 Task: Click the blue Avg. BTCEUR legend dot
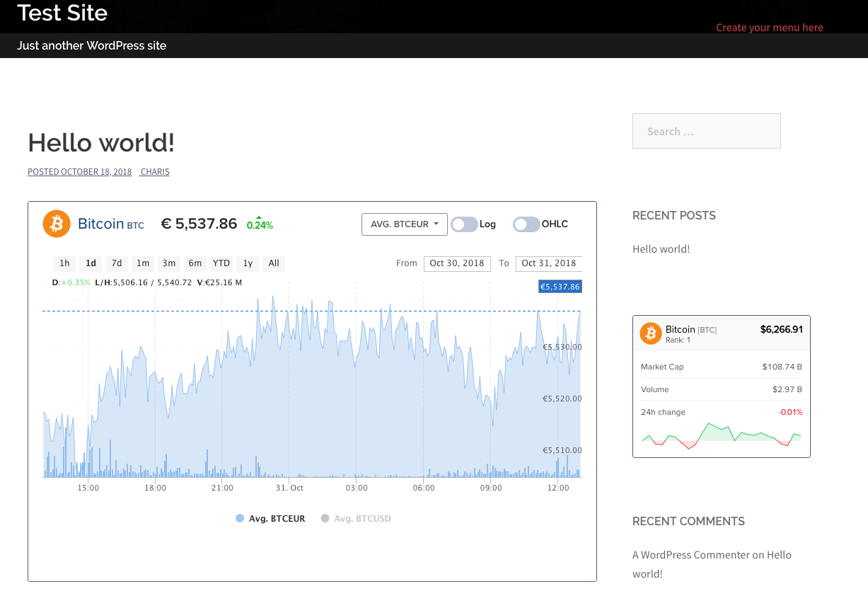coord(240,519)
